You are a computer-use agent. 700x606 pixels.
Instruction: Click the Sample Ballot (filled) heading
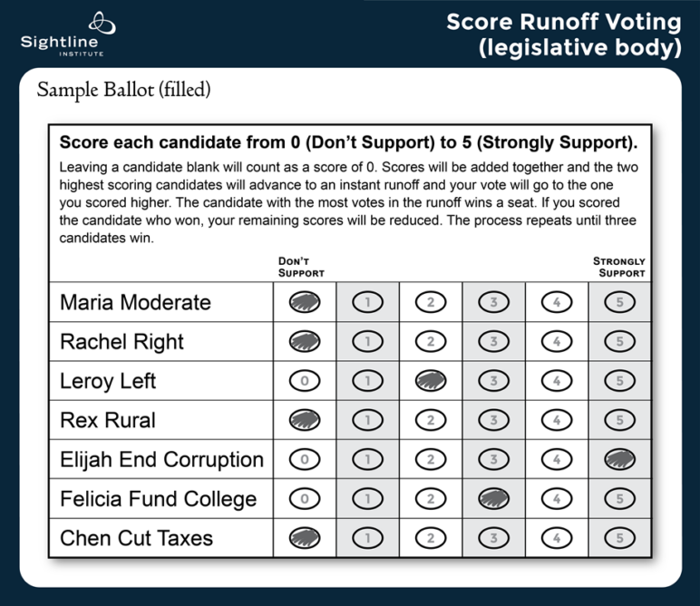tap(124, 91)
